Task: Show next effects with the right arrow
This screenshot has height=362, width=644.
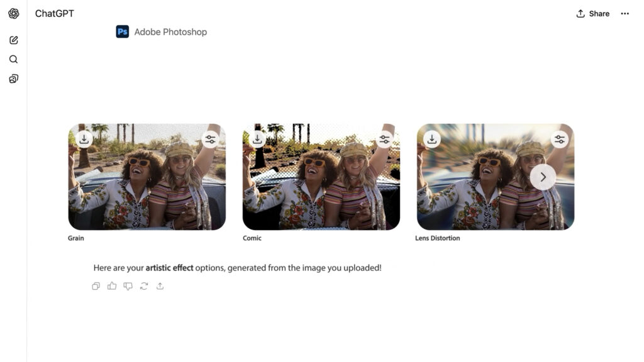Action: [543, 177]
